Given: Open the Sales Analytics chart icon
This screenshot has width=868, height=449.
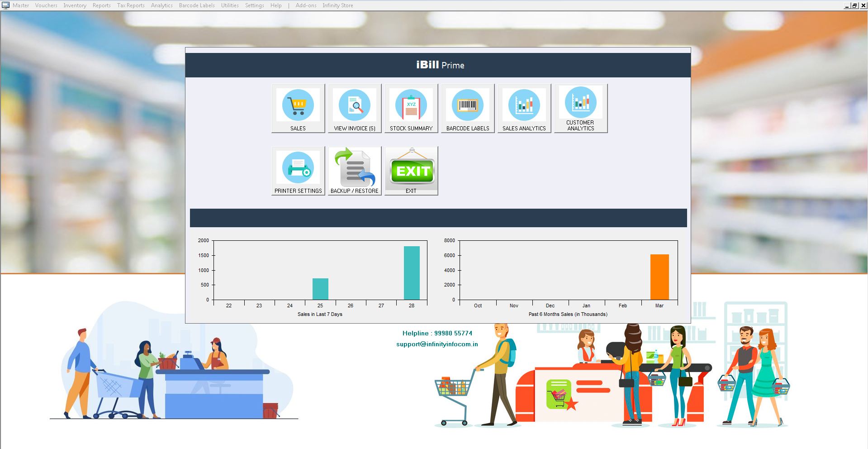Looking at the screenshot, I should click(x=524, y=108).
